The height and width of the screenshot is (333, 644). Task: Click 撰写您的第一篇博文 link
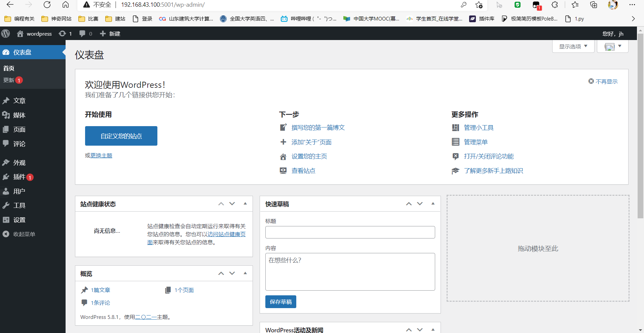318,127
